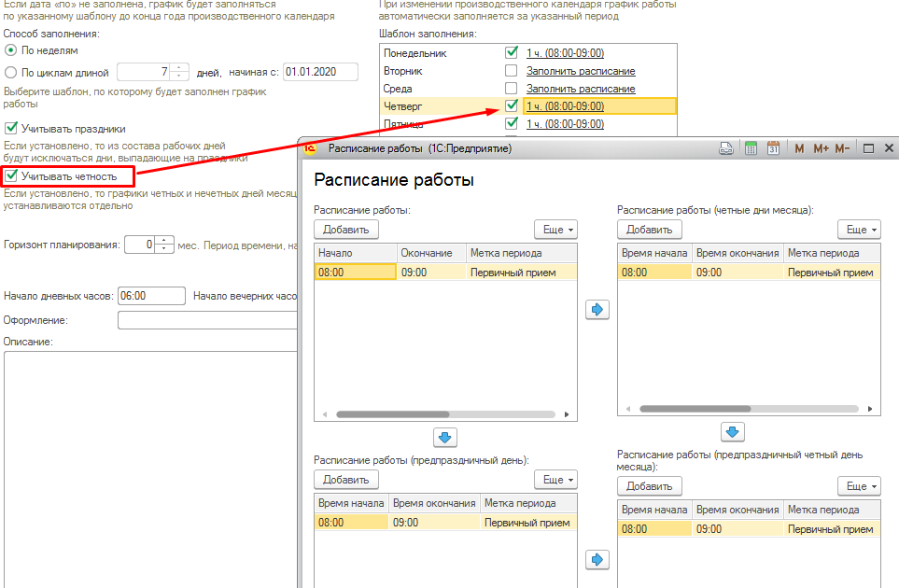The width and height of the screenshot is (899, 588).
Task: Expand the 'Еще' menu above main schedule table
Action: [555, 230]
